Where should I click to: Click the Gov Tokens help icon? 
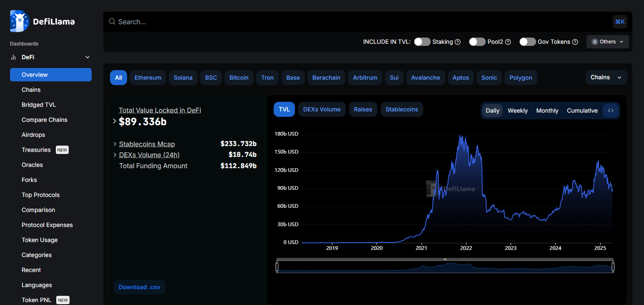(x=575, y=42)
